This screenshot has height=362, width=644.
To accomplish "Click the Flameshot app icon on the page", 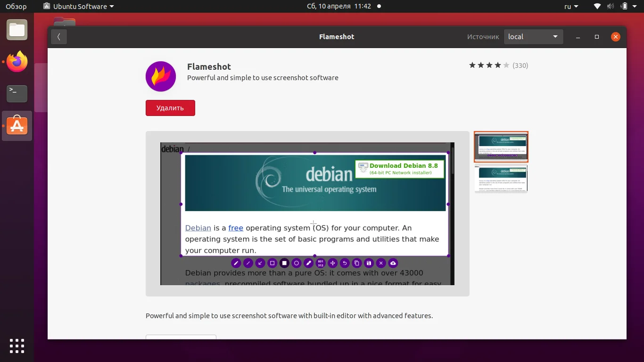I will click(161, 76).
